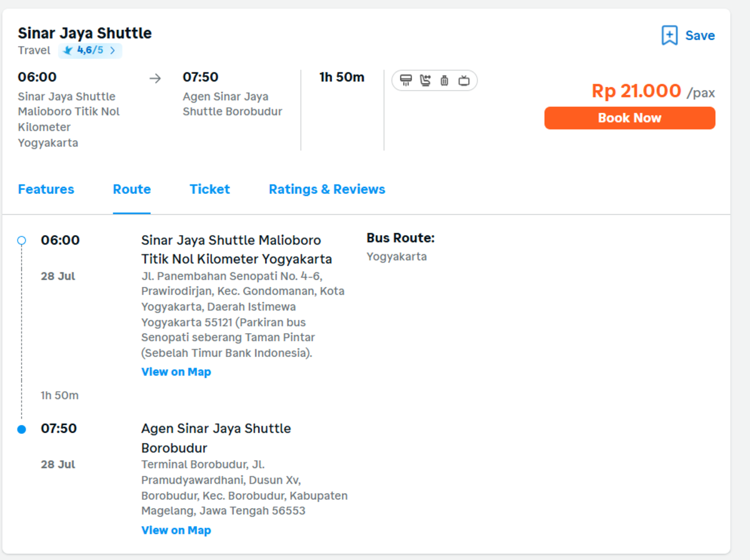Screen dimensions: 750x560
Task: Save this Sinar Jaya Shuttle trip
Action: click(688, 36)
